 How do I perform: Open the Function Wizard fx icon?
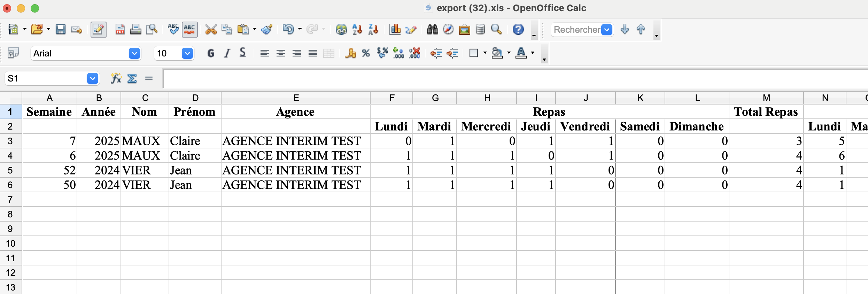point(116,78)
